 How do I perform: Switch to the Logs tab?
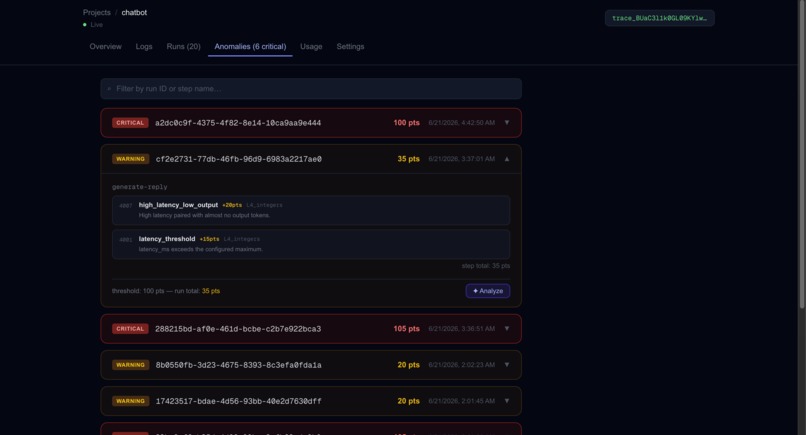[144, 46]
